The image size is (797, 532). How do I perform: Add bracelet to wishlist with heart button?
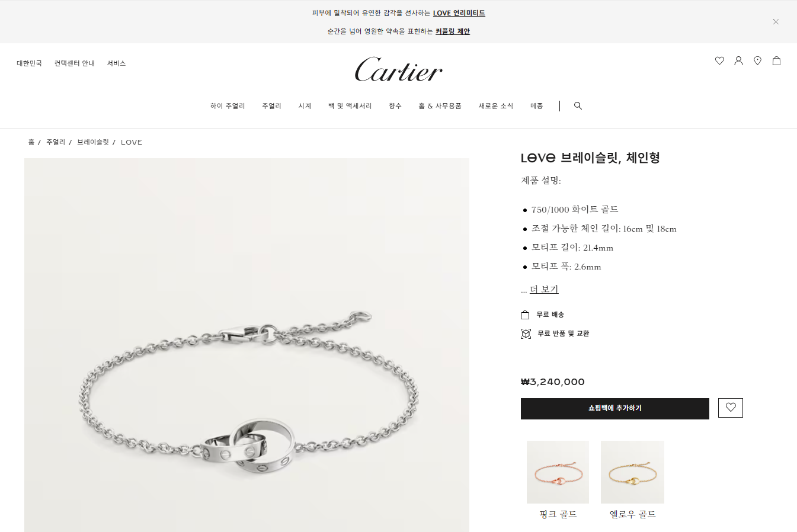731,408
